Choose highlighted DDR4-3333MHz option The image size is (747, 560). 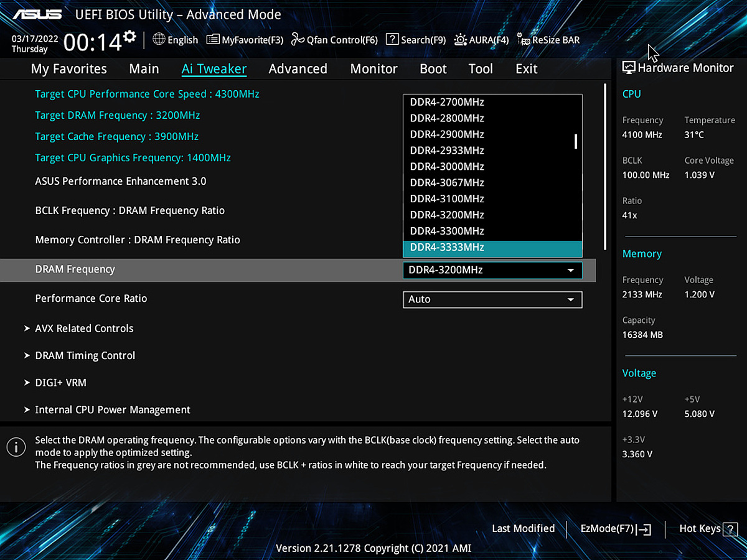pos(492,248)
